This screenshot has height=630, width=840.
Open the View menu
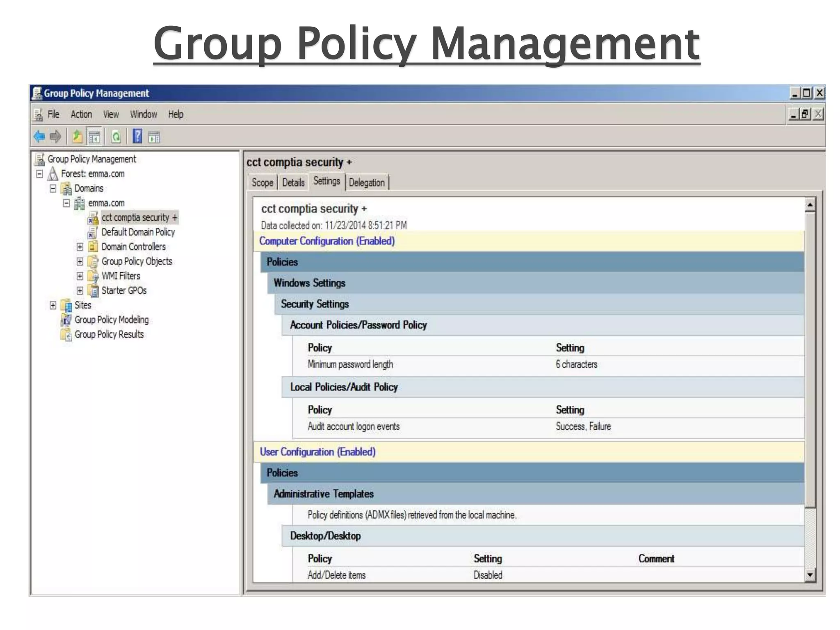tap(111, 114)
